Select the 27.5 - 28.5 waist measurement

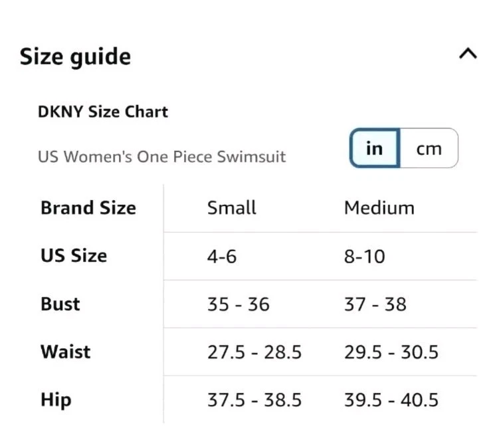click(254, 352)
